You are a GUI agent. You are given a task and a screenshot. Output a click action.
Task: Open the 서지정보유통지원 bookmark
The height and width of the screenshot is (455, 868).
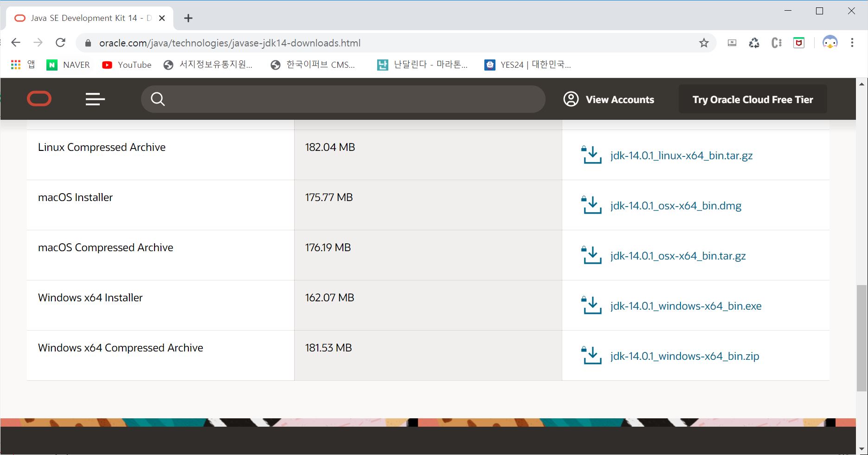coord(208,65)
